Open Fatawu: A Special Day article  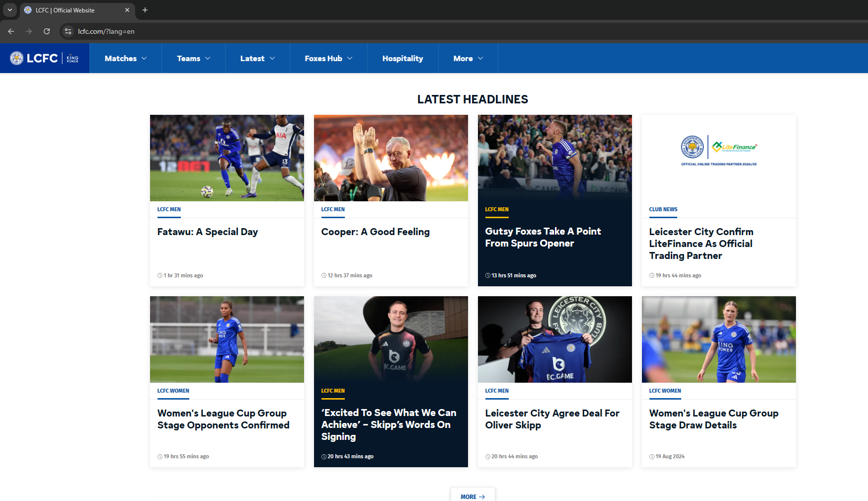(x=208, y=232)
